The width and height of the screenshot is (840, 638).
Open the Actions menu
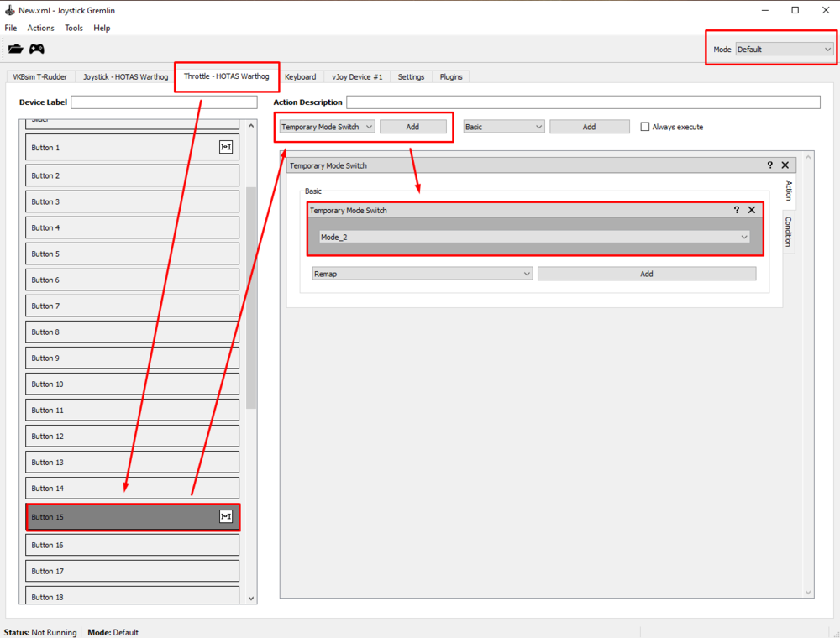coord(40,28)
